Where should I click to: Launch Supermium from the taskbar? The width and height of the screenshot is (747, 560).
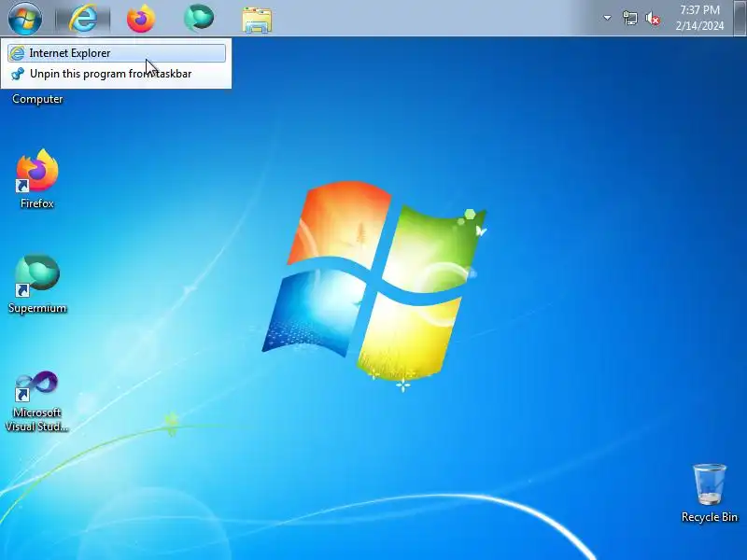199,18
